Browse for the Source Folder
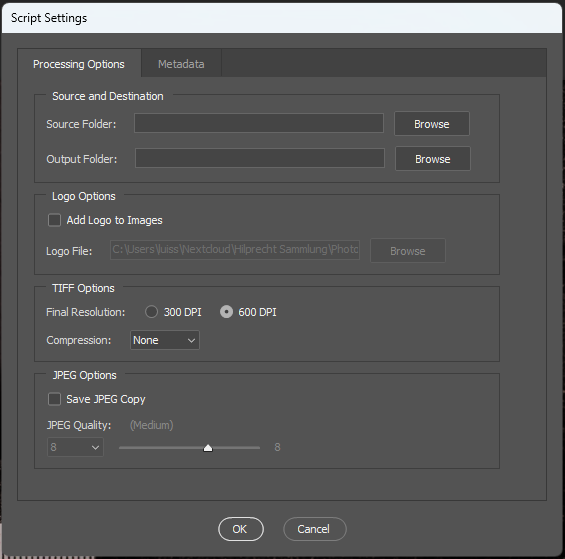 (x=432, y=124)
